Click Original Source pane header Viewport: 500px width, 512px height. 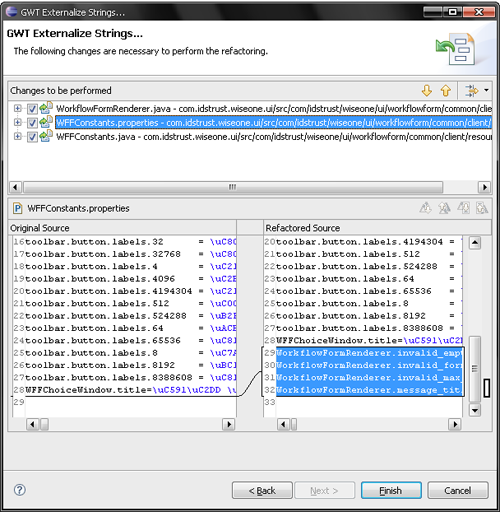click(122, 228)
